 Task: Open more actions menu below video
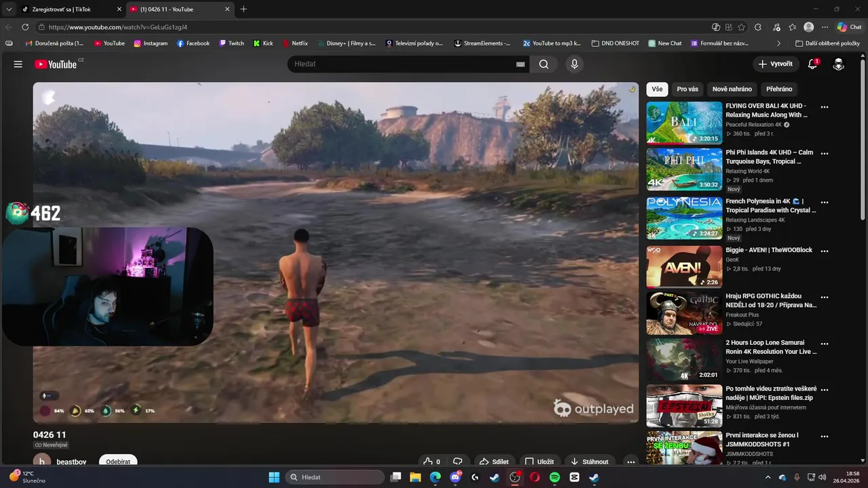631,462
